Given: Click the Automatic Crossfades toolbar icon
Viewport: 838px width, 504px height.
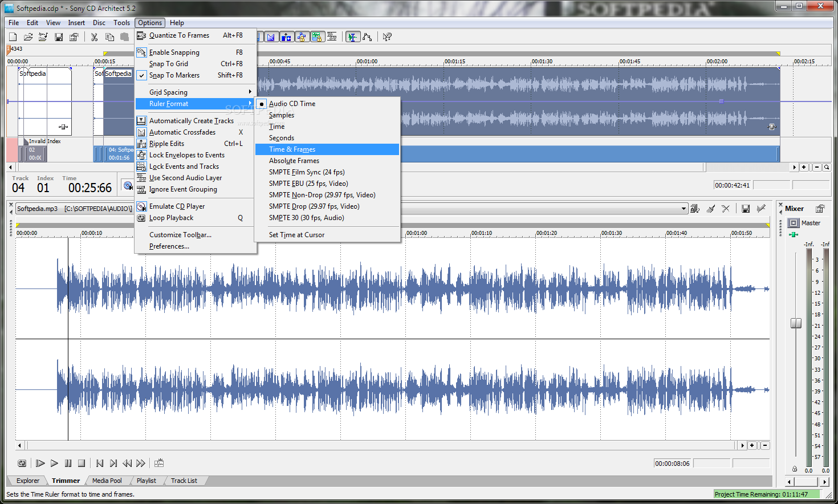Looking at the screenshot, I should point(271,37).
